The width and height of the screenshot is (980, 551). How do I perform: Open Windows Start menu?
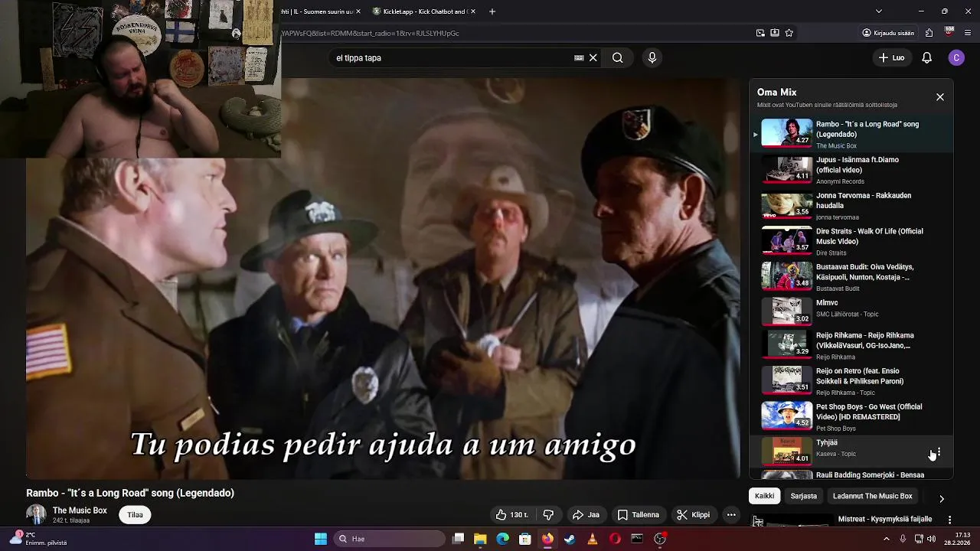(x=321, y=539)
